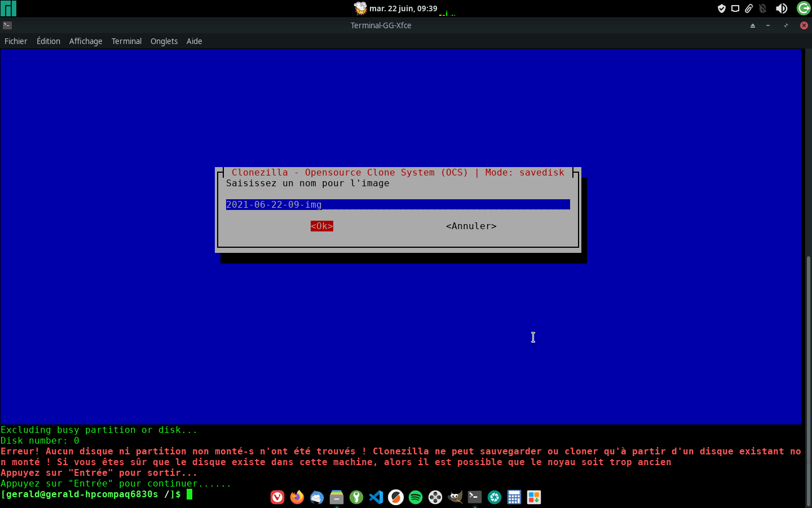Open the Affichage menu
The width and height of the screenshot is (812, 508).
pos(86,41)
